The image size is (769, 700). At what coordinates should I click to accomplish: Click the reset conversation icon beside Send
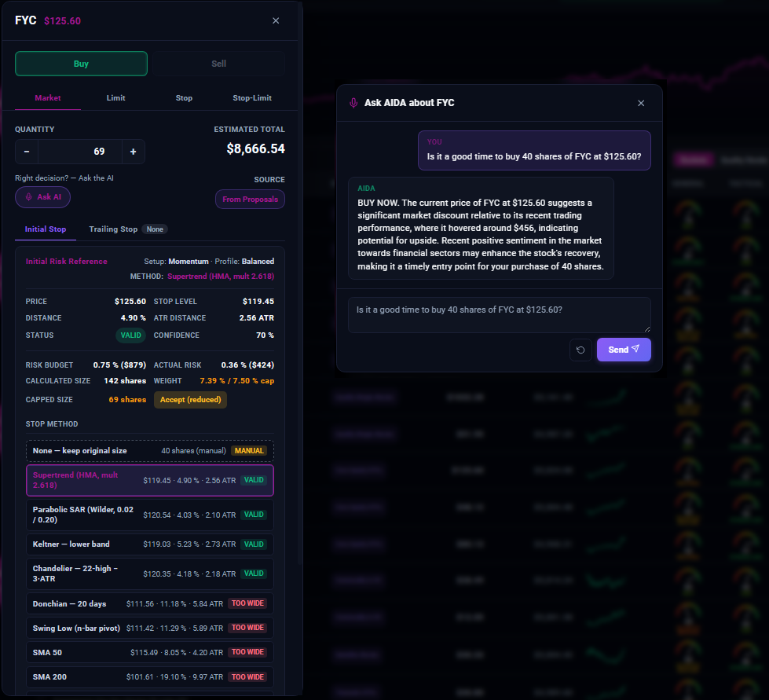coord(580,350)
